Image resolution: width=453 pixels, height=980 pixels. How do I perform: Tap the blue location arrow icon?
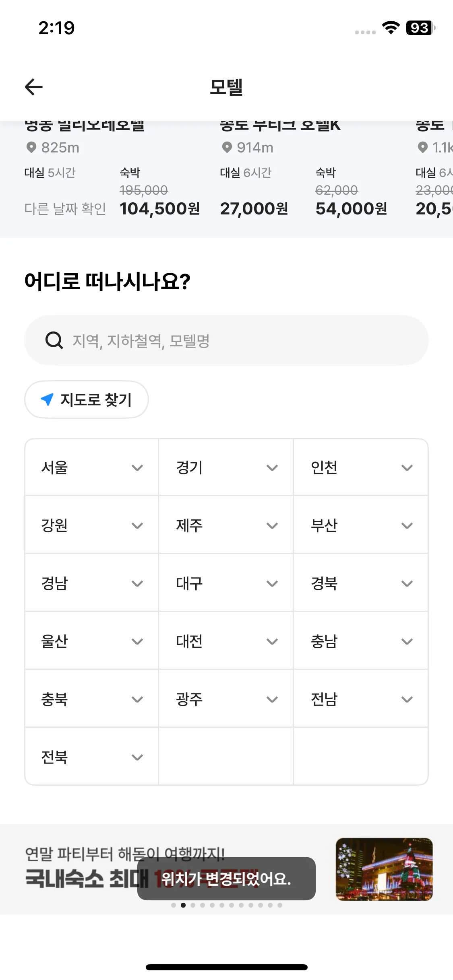pos(47,399)
